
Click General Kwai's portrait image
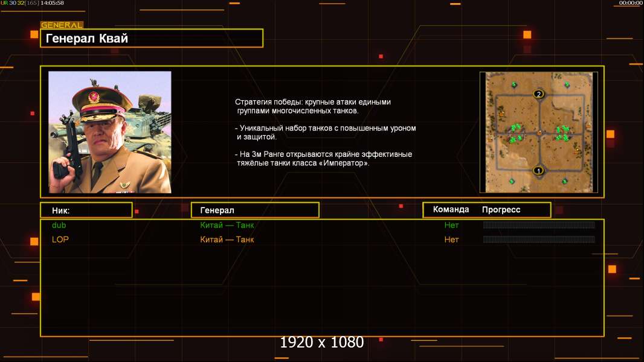coord(110,132)
